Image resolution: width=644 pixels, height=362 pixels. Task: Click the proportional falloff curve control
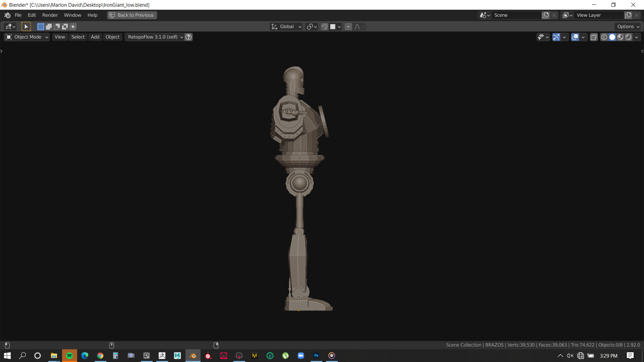[357, 26]
